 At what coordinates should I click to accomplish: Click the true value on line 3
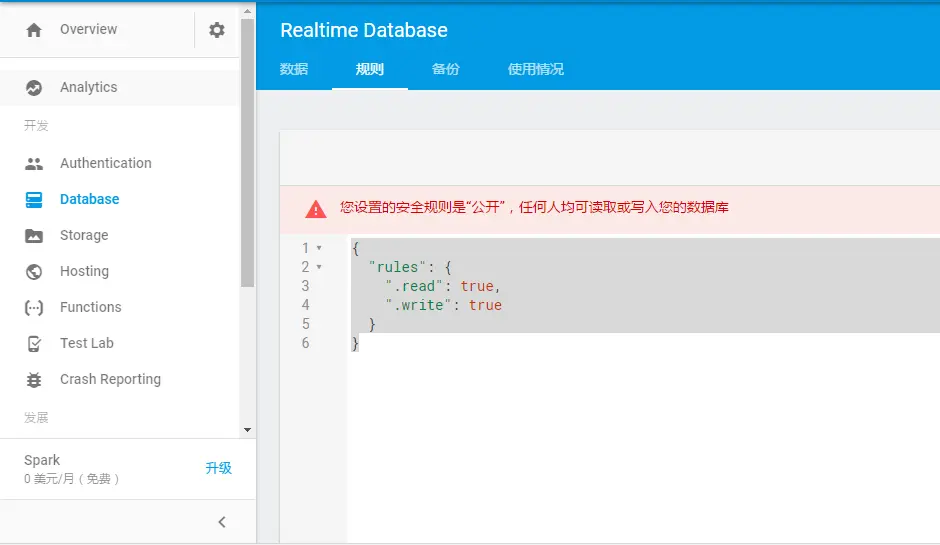point(477,286)
